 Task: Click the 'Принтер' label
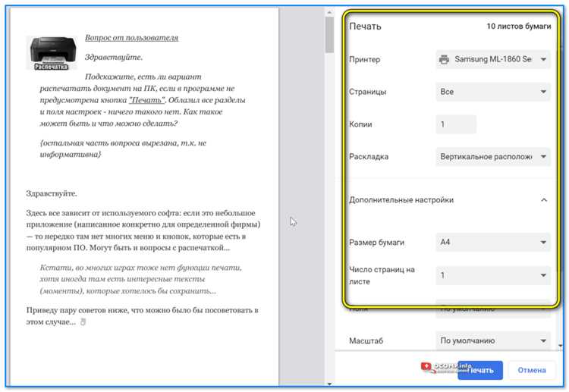[x=364, y=59]
